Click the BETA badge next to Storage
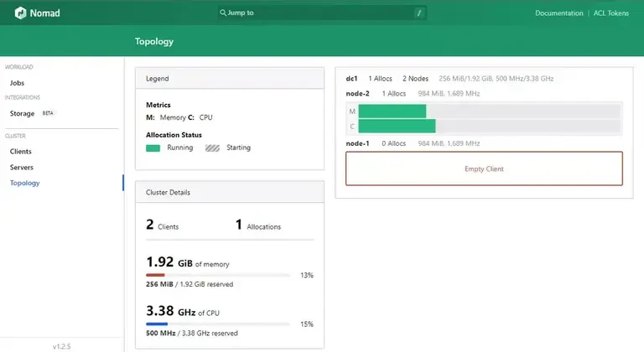The image size is (644, 352). (x=48, y=113)
